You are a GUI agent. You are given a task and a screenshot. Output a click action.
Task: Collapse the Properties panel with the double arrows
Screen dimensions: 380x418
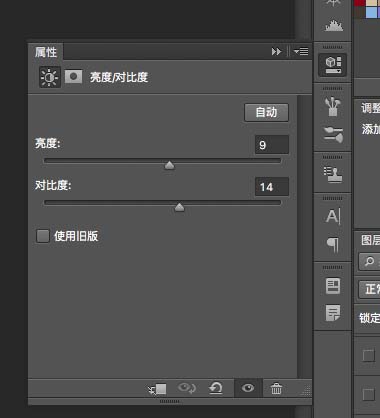(x=276, y=52)
